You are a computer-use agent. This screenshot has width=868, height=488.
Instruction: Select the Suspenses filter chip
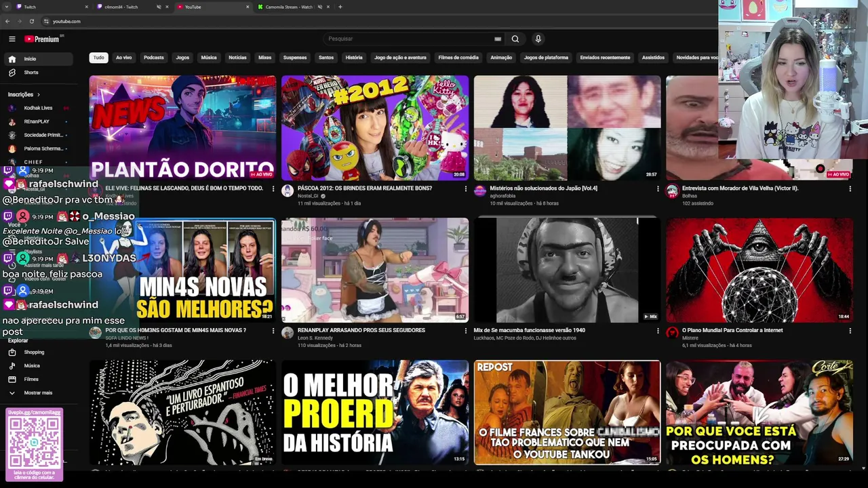295,58
